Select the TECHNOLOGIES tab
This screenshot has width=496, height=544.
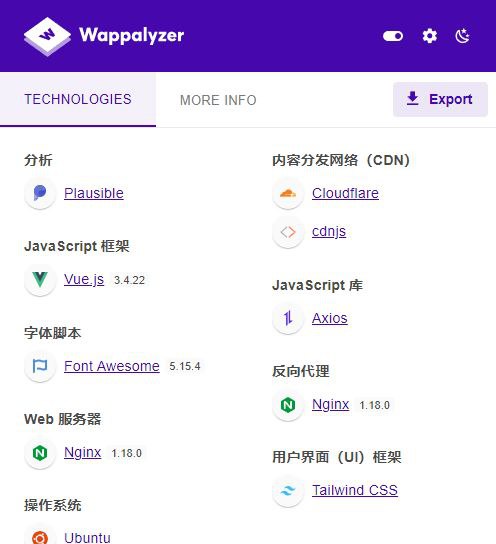(x=78, y=100)
